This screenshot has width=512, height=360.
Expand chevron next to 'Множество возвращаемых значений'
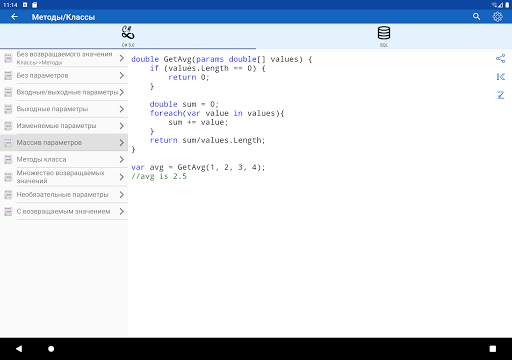122,177
